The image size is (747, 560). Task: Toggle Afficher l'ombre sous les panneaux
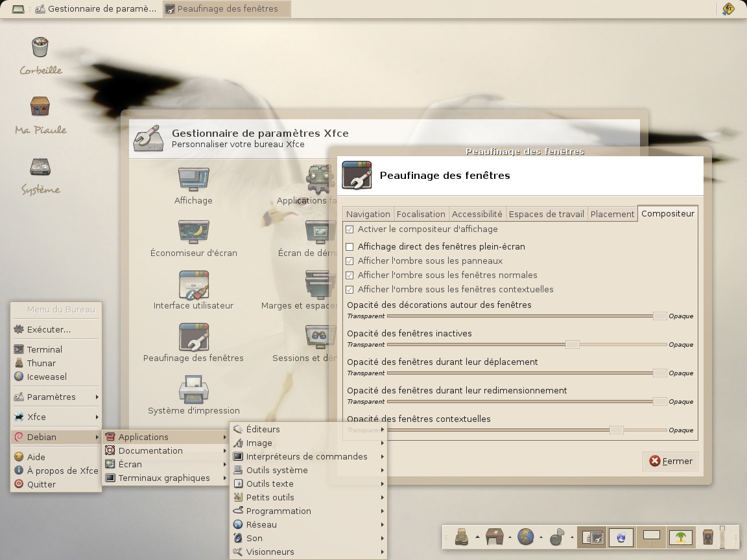350,261
